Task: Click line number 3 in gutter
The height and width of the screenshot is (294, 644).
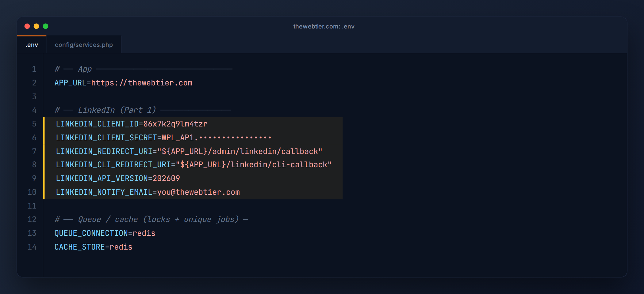Action: click(34, 97)
